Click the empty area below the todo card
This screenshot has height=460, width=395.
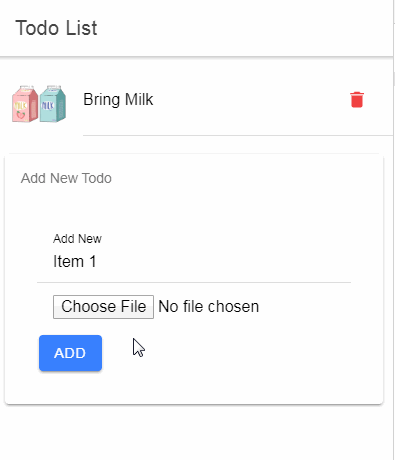point(197,433)
